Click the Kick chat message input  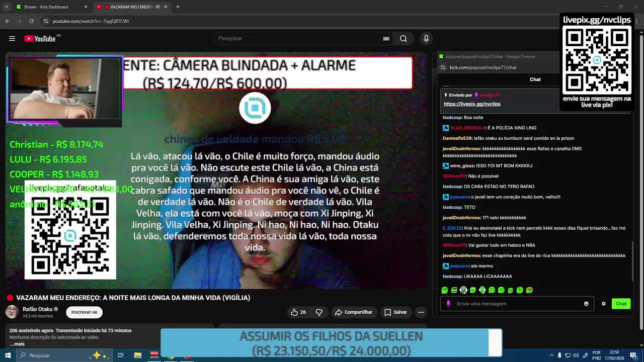click(x=517, y=304)
